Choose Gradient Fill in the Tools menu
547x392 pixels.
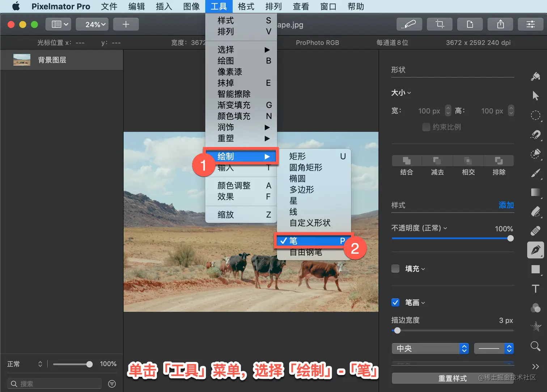tap(241, 105)
